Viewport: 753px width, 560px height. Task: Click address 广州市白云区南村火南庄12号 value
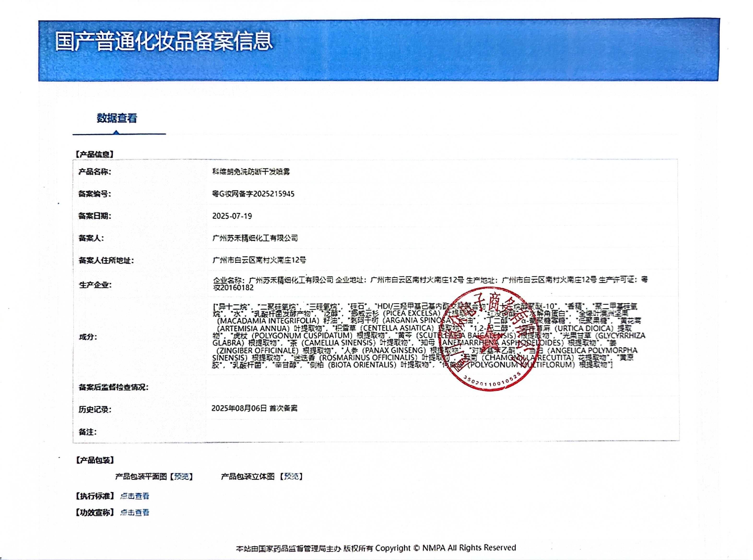(x=259, y=260)
